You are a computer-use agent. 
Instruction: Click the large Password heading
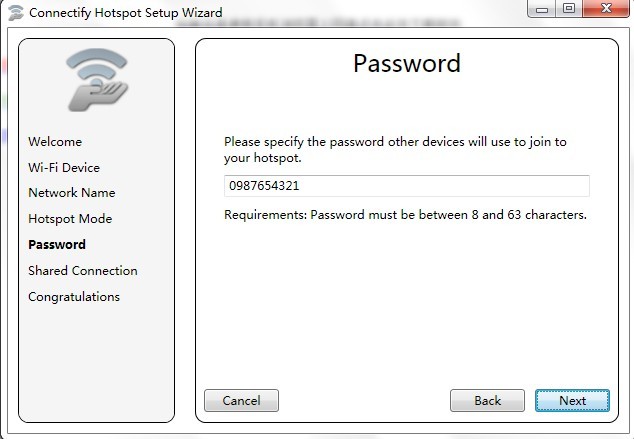407,63
